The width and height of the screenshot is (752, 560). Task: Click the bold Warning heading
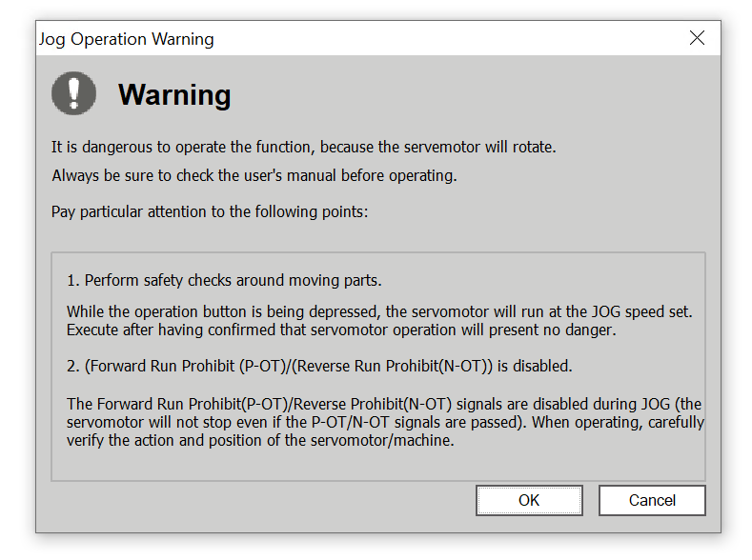click(174, 95)
